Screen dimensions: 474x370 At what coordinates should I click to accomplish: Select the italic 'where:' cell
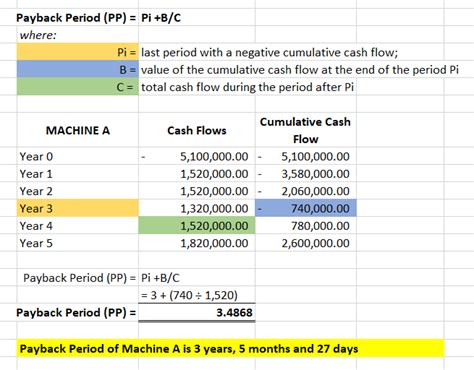(77, 35)
